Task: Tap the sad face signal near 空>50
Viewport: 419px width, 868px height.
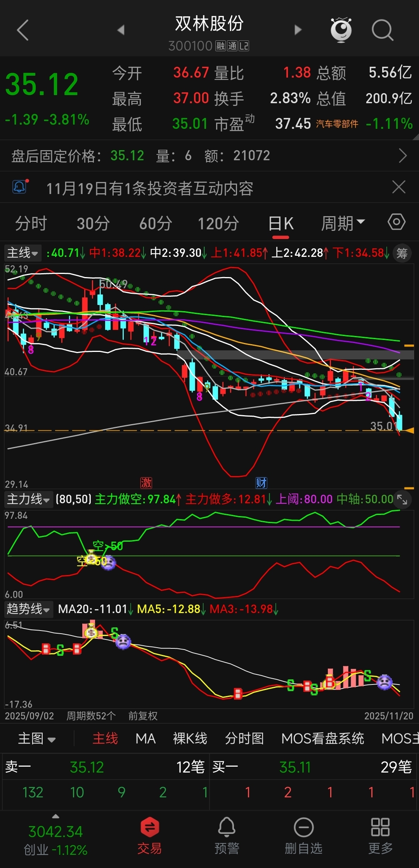Action: (108, 563)
